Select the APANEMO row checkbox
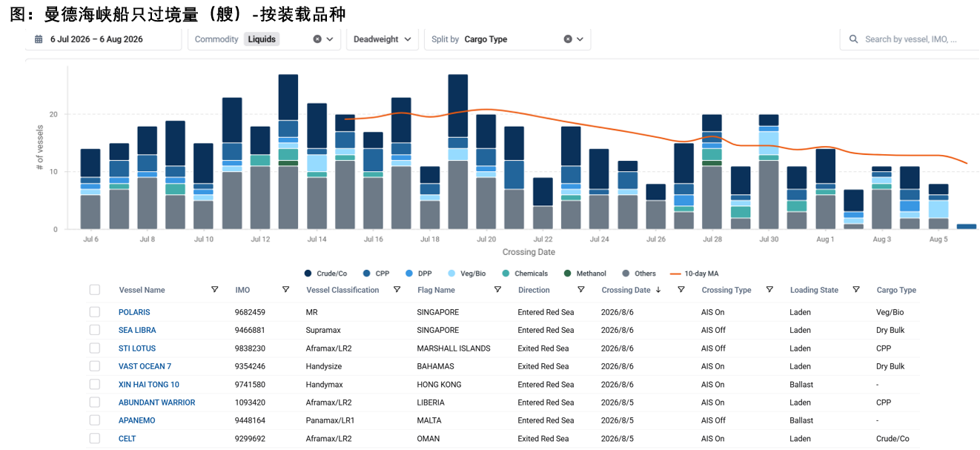 [94, 420]
